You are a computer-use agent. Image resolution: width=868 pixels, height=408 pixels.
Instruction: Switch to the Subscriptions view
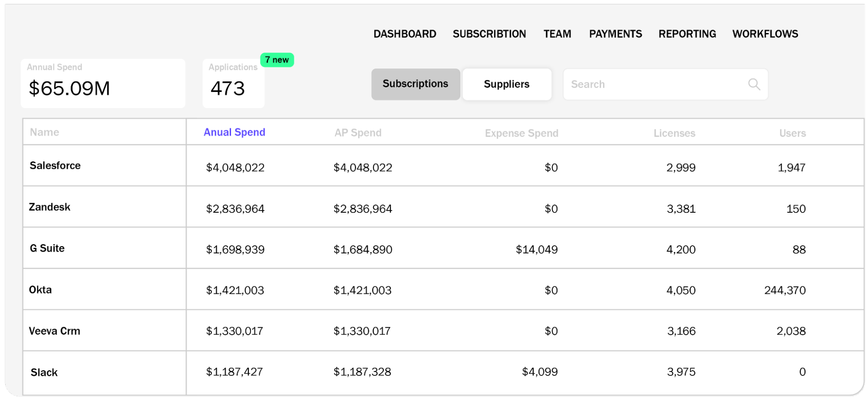(415, 84)
